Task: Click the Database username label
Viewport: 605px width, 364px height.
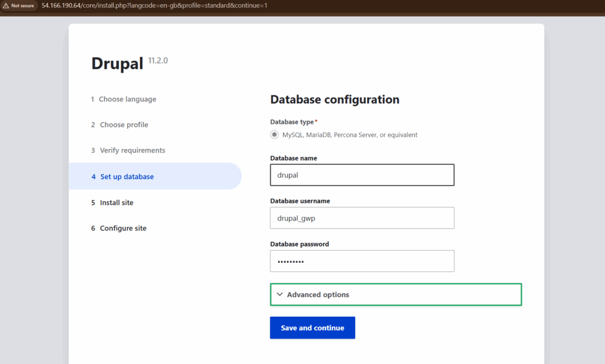Action: pyautogui.click(x=300, y=201)
